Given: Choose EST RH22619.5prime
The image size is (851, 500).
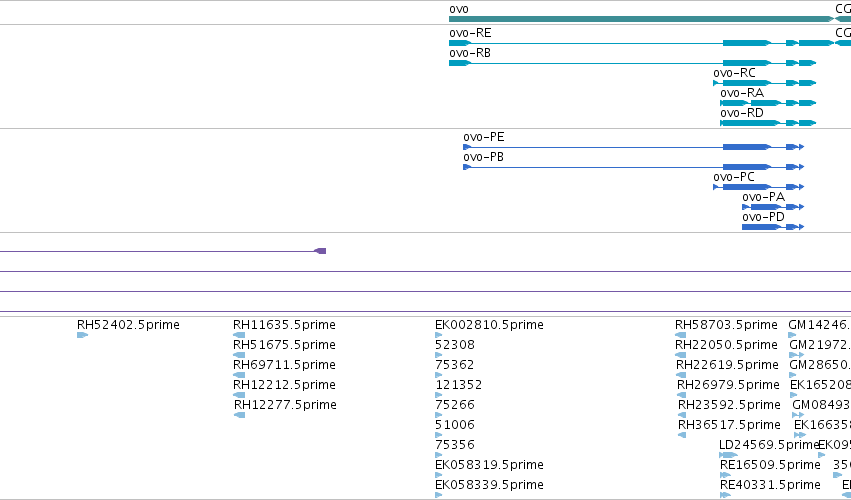Looking at the screenshot, I should (727, 365).
